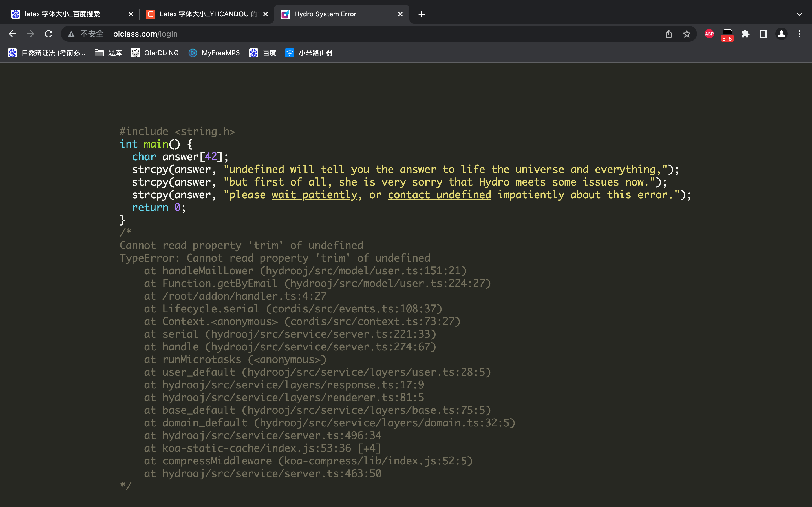The image size is (812, 507).
Task: Open the 题库 bookmarks folder
Action: (108, 53)
